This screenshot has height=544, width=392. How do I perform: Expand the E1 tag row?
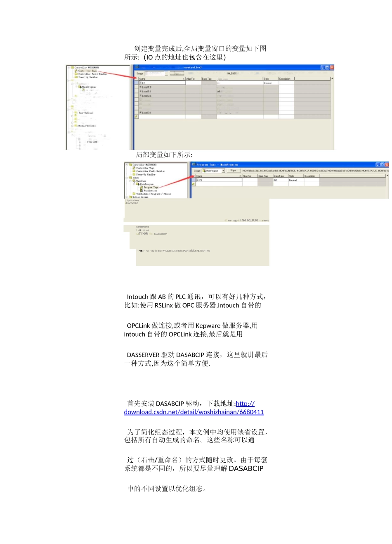tap(140, 83)
